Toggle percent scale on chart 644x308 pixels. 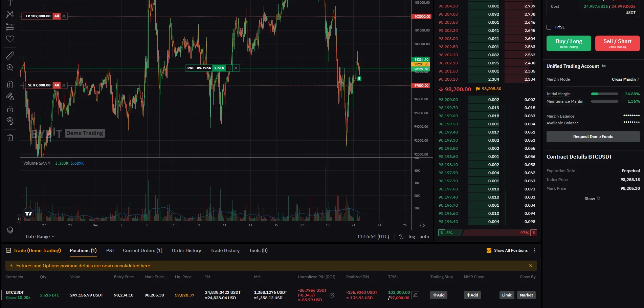click(401, 237)
